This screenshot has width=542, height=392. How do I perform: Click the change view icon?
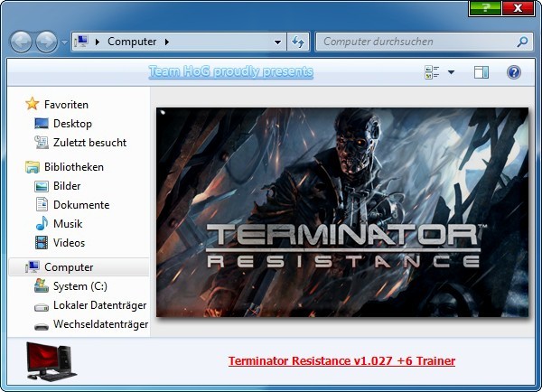[x=432, y=72]
